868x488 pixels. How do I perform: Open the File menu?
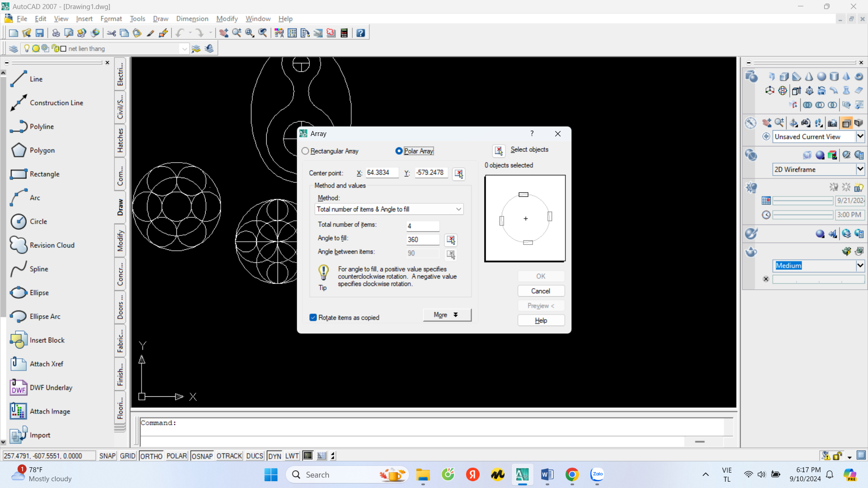coord(22,19)
